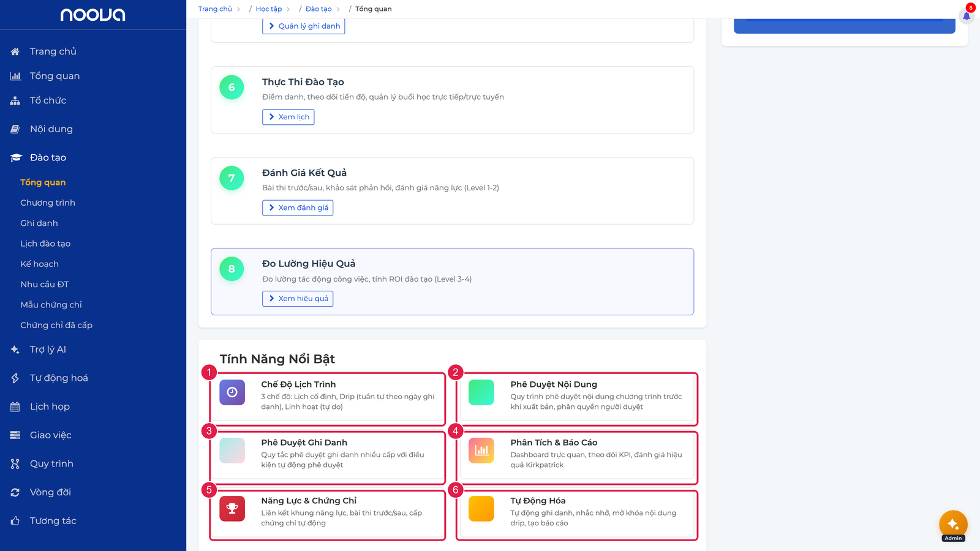Click the book icon beside Nội dung
The width and height of the screenshot is (980, 551).
pos(15,129)
